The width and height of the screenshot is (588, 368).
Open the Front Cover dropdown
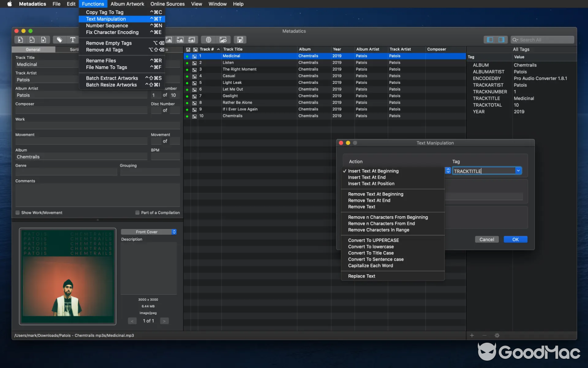tap(148, 231)
